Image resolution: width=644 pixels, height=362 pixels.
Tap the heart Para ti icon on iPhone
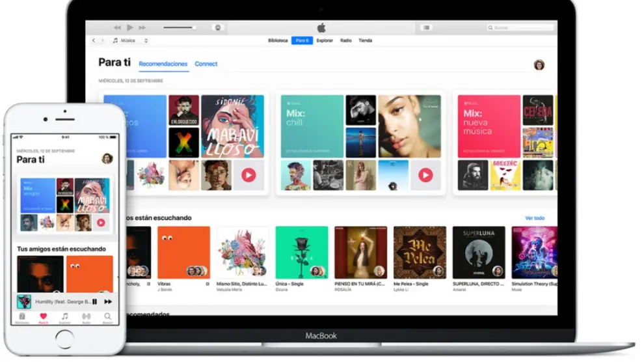(x=44, y=316)
